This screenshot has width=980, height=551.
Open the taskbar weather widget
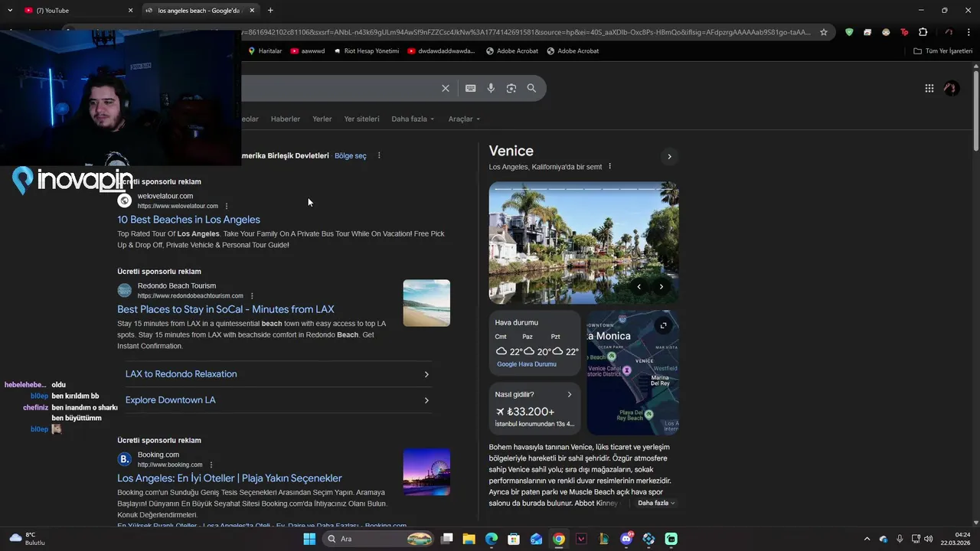point(27,539)
